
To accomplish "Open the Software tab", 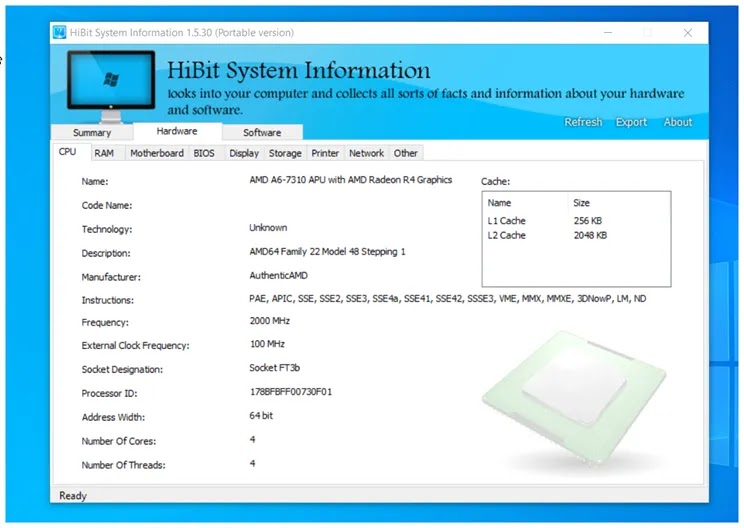I will pos(262,132).
